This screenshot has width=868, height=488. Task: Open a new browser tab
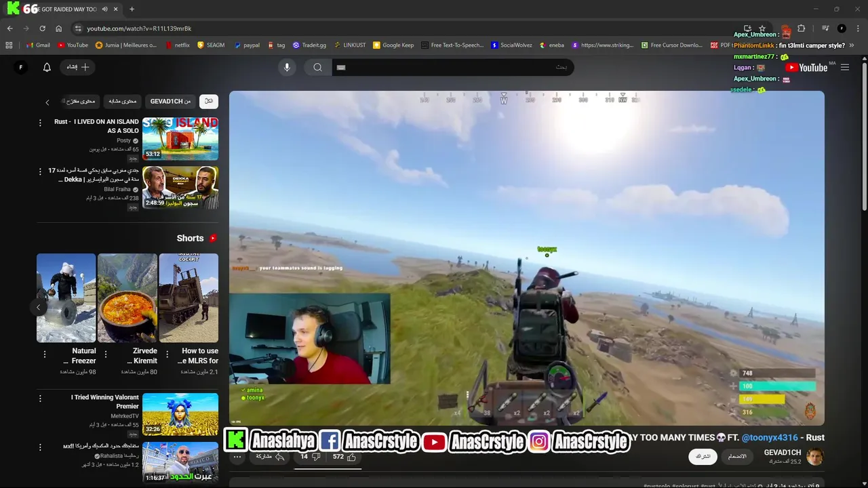click(132, 9)
